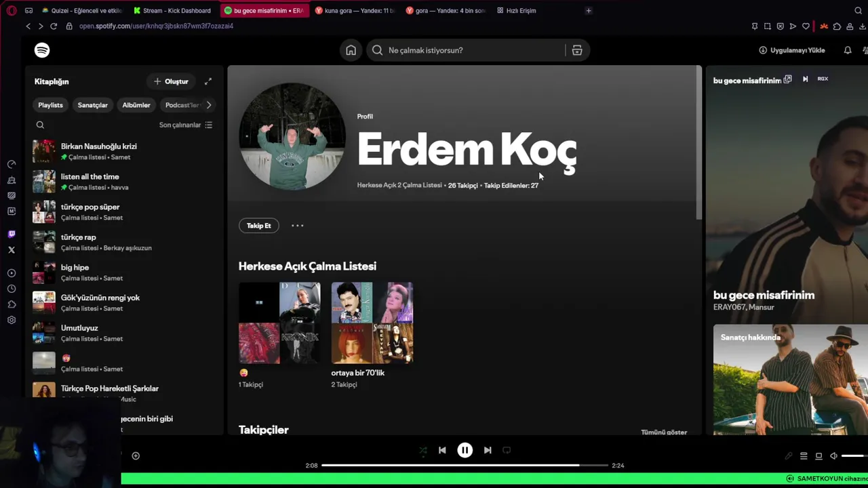Open the Son çalınanlar sort dropdown
Image resolution: width=868 pixels, height=488 pixels.
pyautogui.click(x=186, y=125)
